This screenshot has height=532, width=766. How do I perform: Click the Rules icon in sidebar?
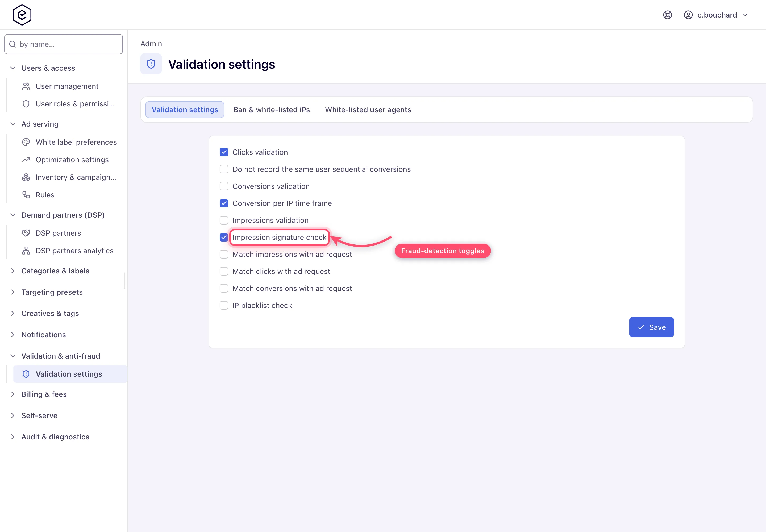coord(26,195)
